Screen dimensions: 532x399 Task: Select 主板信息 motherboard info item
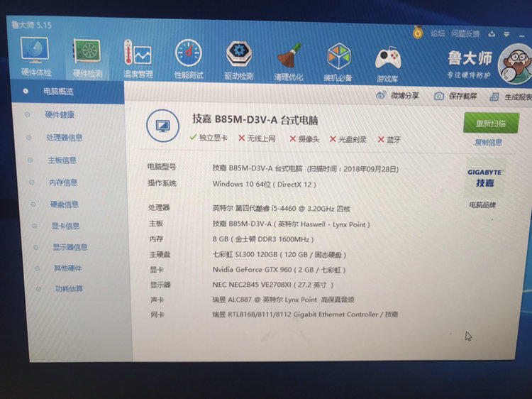click(x=62, y=160)
